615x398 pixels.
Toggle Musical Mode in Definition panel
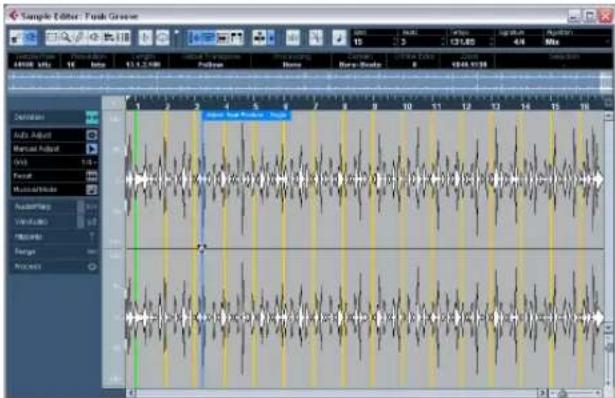92,189
